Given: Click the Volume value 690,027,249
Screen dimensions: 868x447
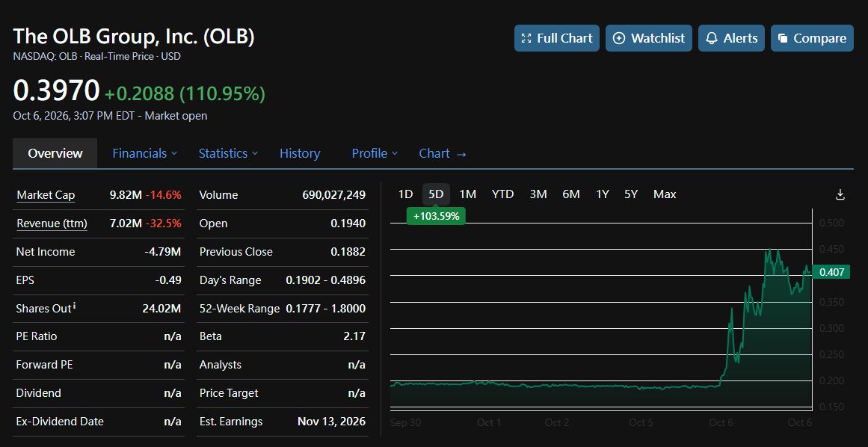Looking at the screenshot, I should click(x=333, y=195).
